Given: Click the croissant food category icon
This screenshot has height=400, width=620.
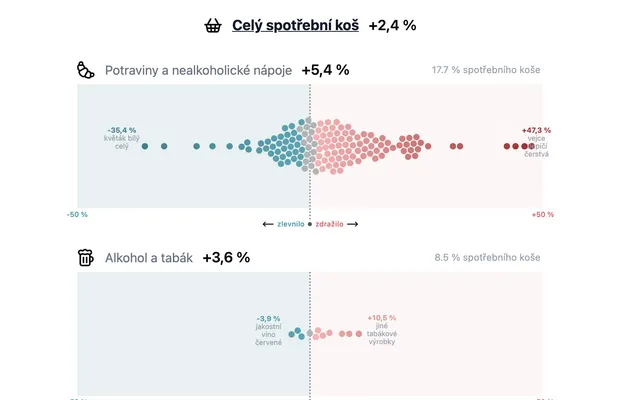Looking at the screenshot, I should [85, 70].
